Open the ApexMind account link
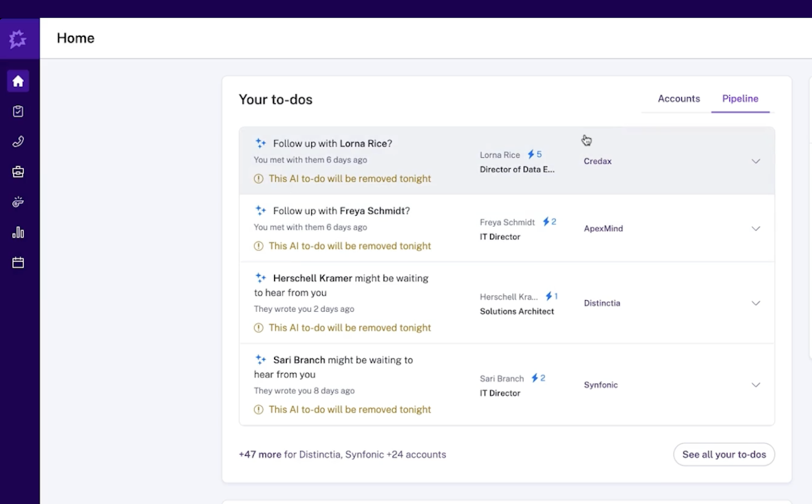Image resolution: width=812 pixels, height=504 pixels. (x=603, y=229)
